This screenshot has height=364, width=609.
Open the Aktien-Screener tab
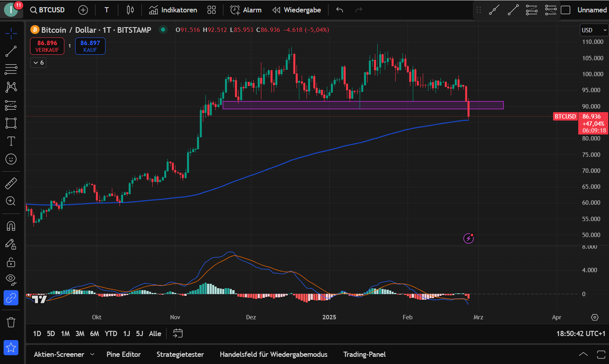coord(59,354)
